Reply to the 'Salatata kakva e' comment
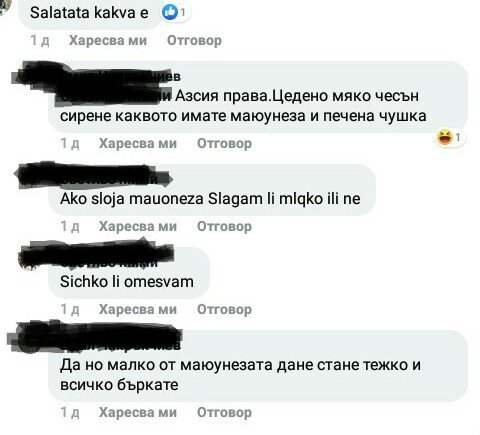The width and height of the screenshot is (480, 435). (x=194, y=41)
